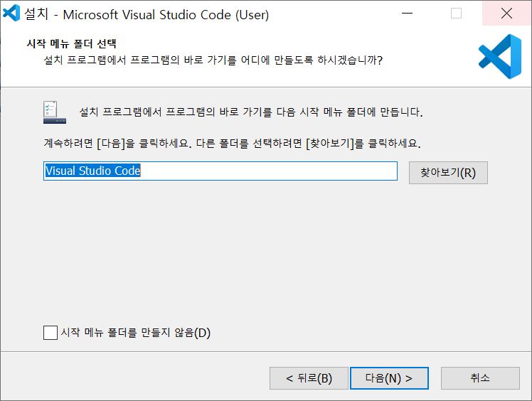Click the start menu folder checklist icon
The width and height of the screenshot is (532, 401).
pos(55,112)
